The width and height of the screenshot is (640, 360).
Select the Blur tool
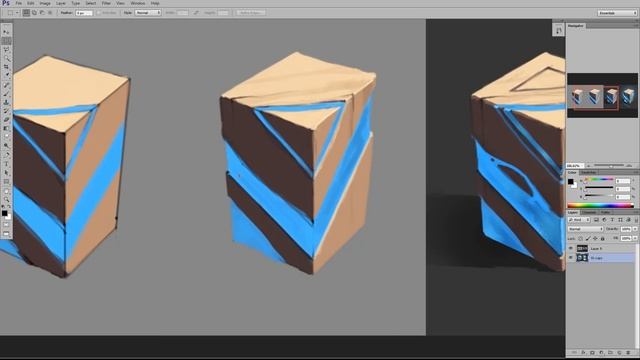click(x=6, y=137)
